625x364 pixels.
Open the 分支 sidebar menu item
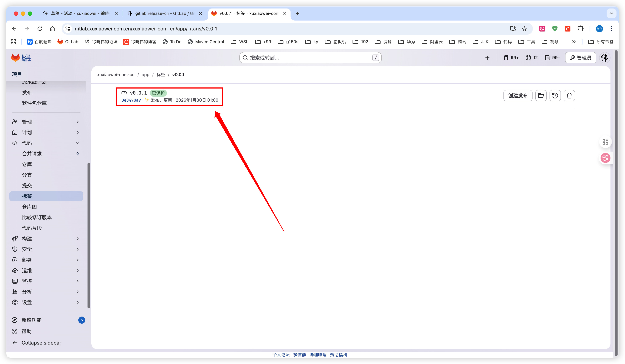(27, 175)
